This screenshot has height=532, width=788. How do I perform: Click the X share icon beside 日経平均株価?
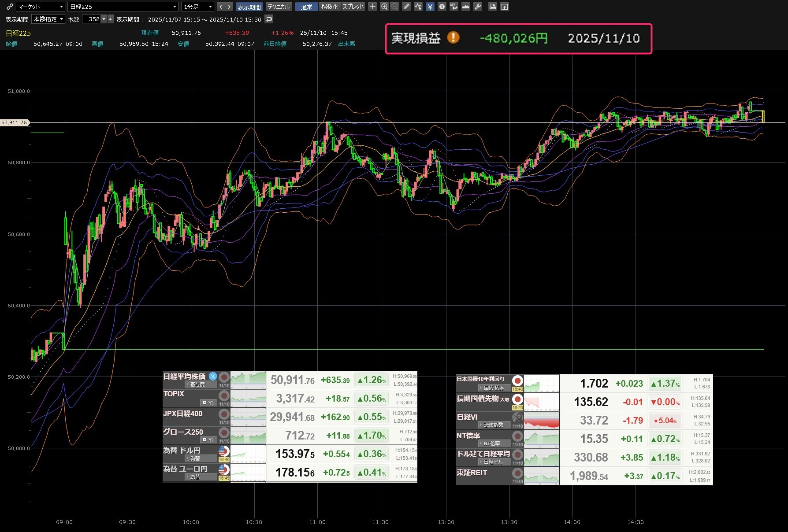[x=213, y=376]
